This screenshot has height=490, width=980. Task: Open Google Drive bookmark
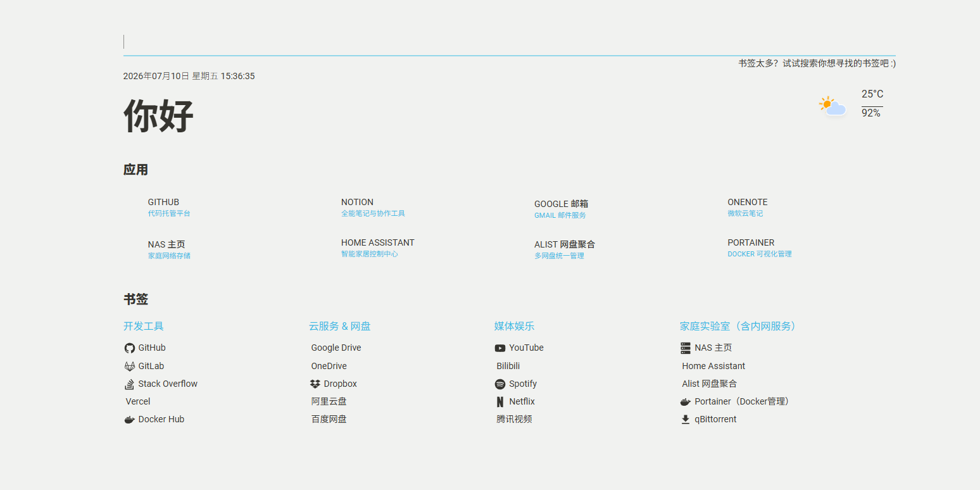click(x=336, y=348)
